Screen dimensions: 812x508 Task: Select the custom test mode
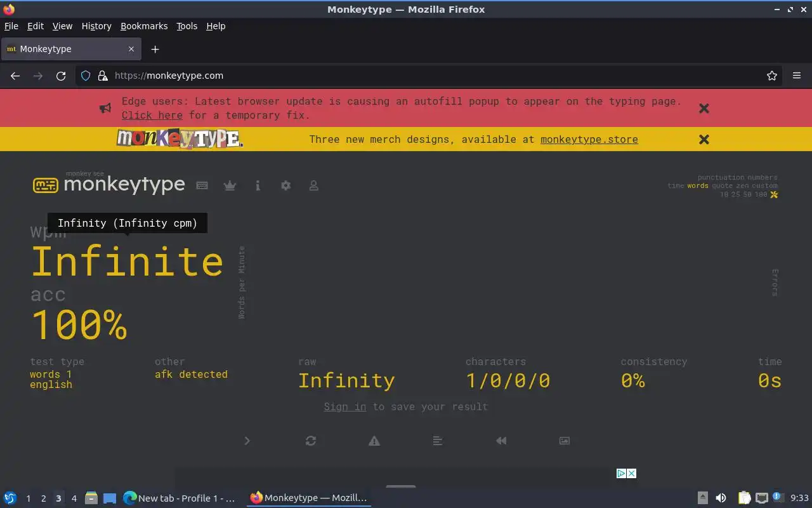coord(765,186)
